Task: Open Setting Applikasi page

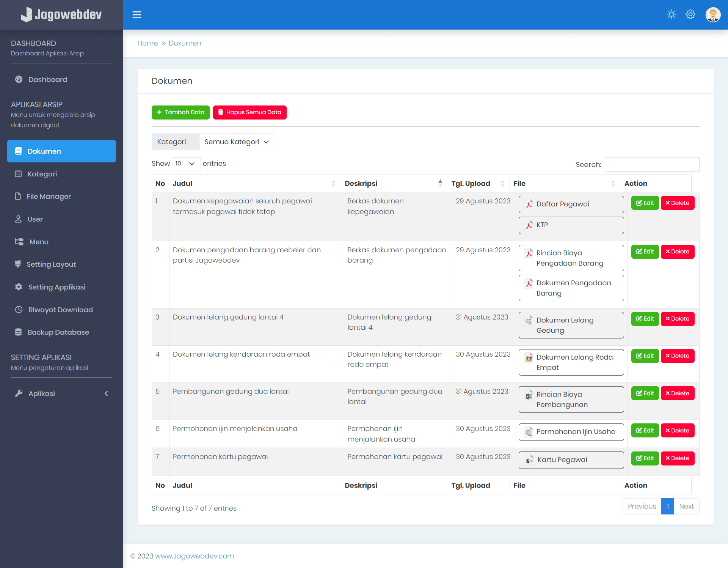Action: pyautogui.click(x=61, y=287)
